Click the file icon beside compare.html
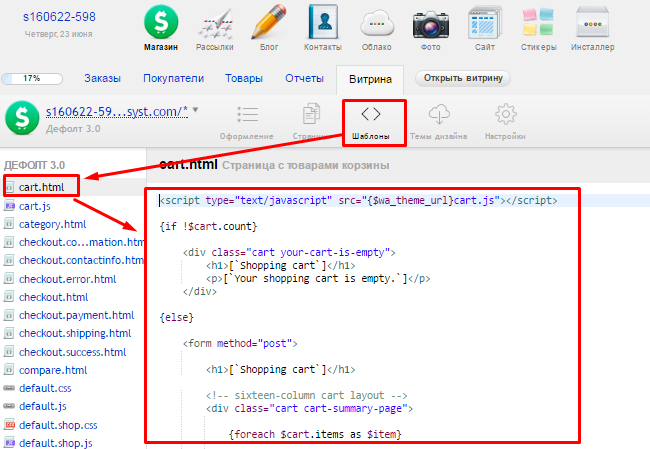Screen dimensions: 650x449 (x=9, y=370)
